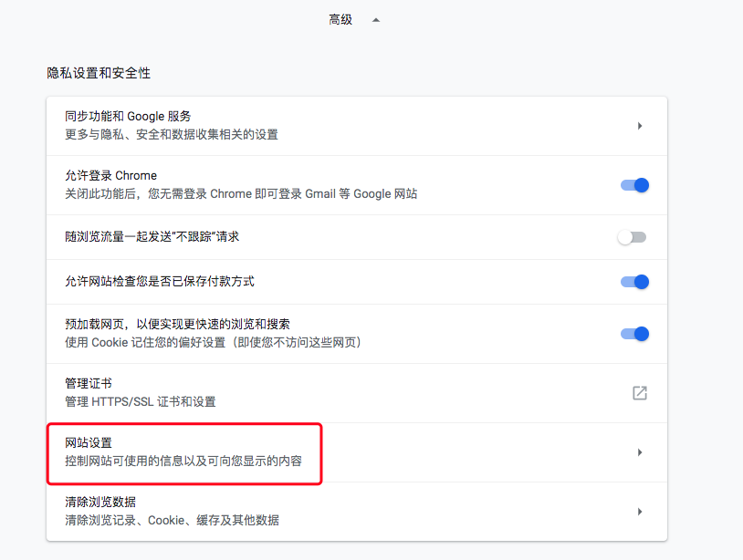Disable the 预加载网页 preload switch
Viewport: 743px width, 560px height.
[634, 334]
